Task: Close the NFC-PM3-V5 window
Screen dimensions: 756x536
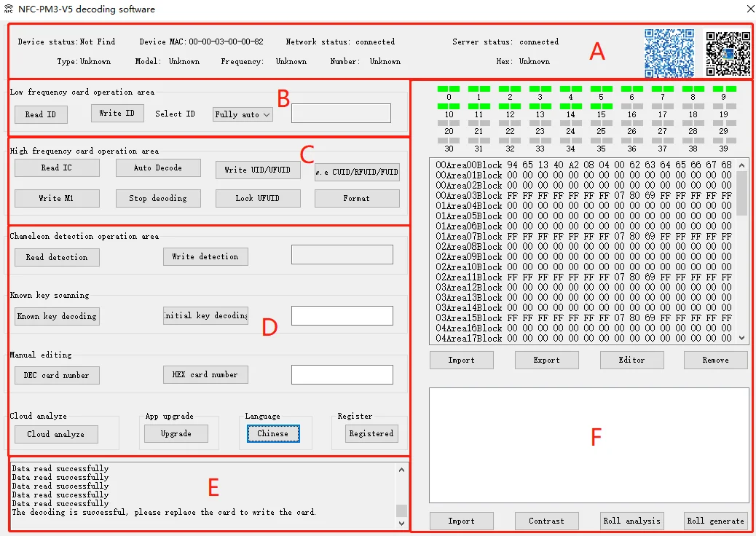Action: [x=749, y=9]
